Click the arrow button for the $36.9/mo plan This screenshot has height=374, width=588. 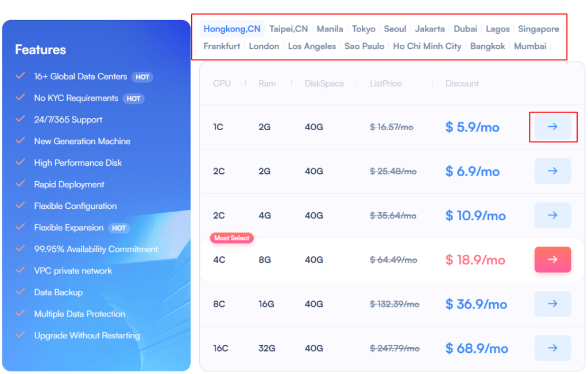point(552,303)
